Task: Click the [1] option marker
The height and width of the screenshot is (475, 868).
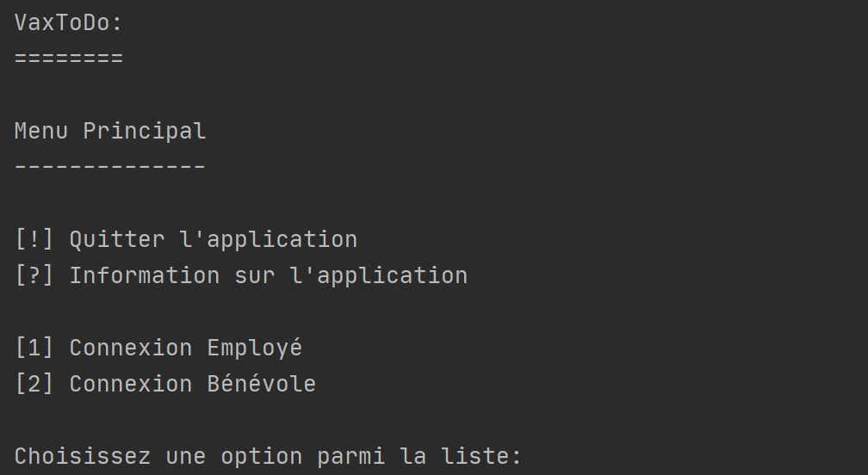Action: click(34, 348)
